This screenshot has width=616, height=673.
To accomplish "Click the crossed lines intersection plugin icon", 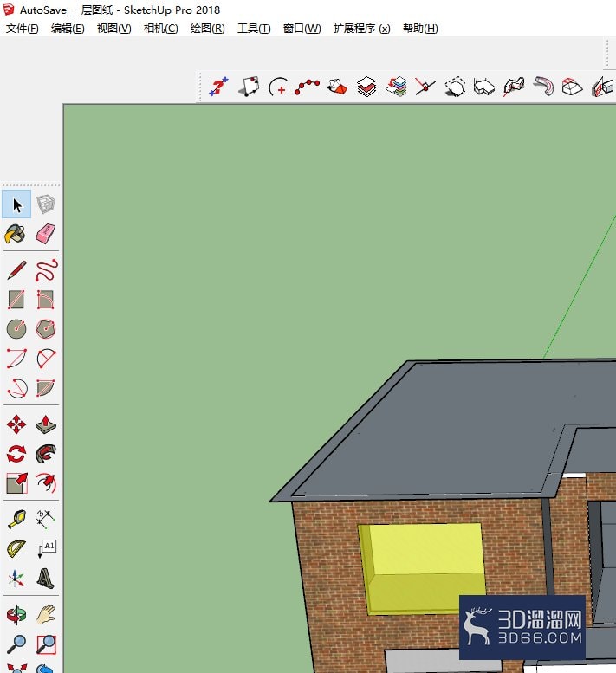I will coord(425,87).
